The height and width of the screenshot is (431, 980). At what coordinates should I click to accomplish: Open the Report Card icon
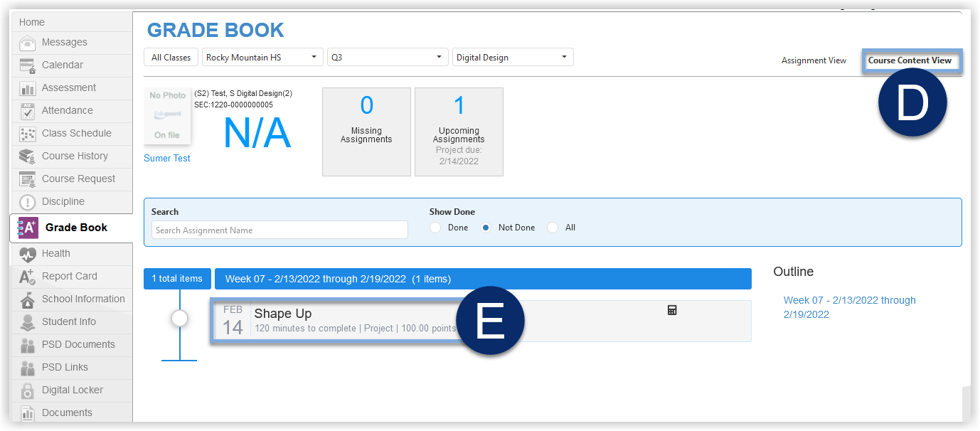[x=28, y=277]
